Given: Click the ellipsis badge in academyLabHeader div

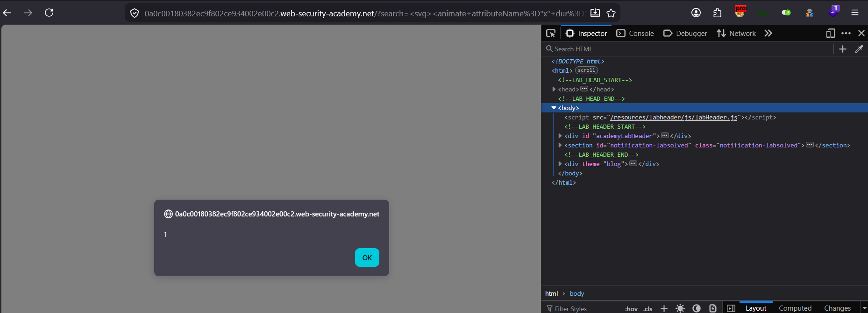Looking at the screenshot, I should point(665,135).
